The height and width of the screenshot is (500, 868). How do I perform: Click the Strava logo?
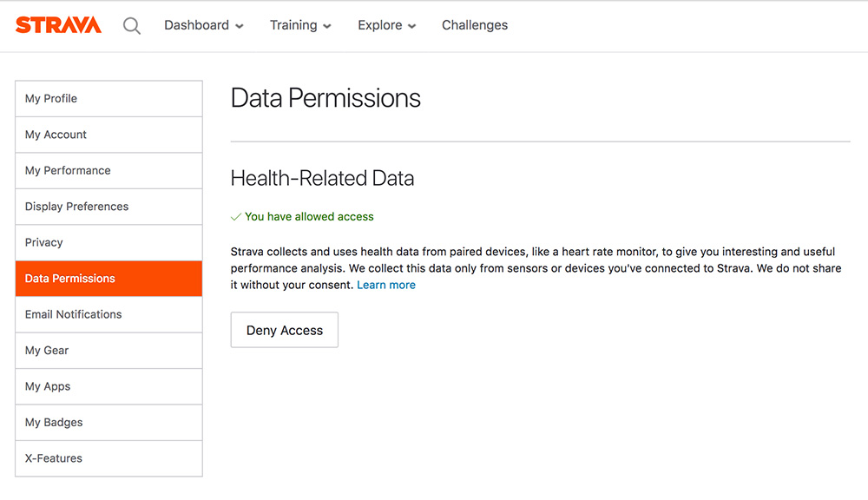(58, 25)
